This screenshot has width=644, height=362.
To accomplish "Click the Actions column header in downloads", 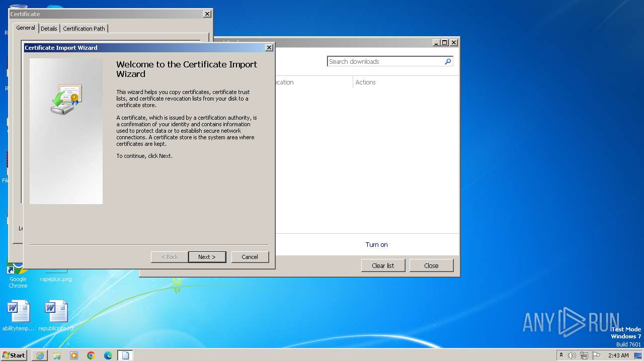I will pos(365,82).
